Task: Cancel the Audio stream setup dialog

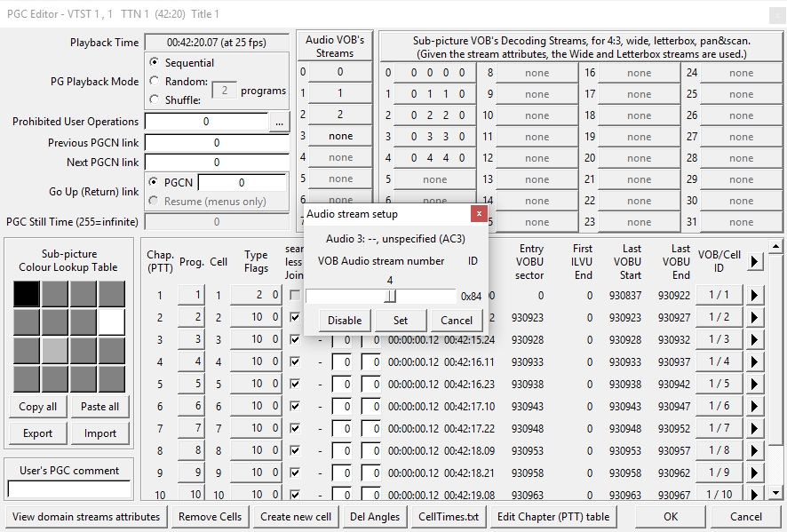Action: pyautogui.click(x=457, y=321)
